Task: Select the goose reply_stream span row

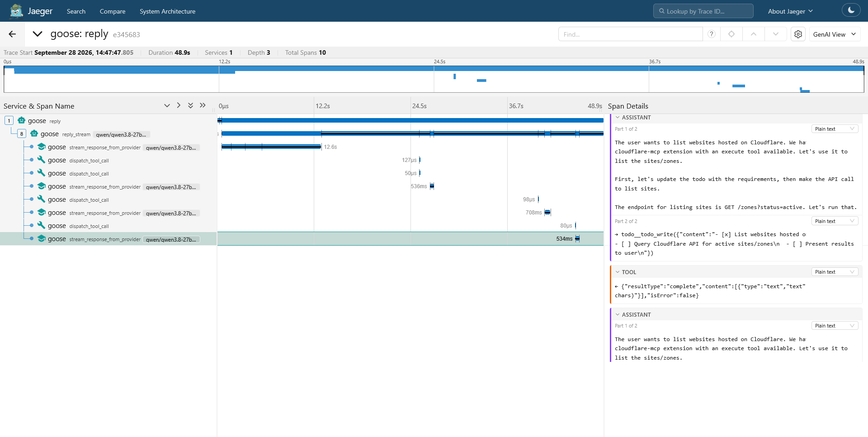Action: [x=108, y=134]
